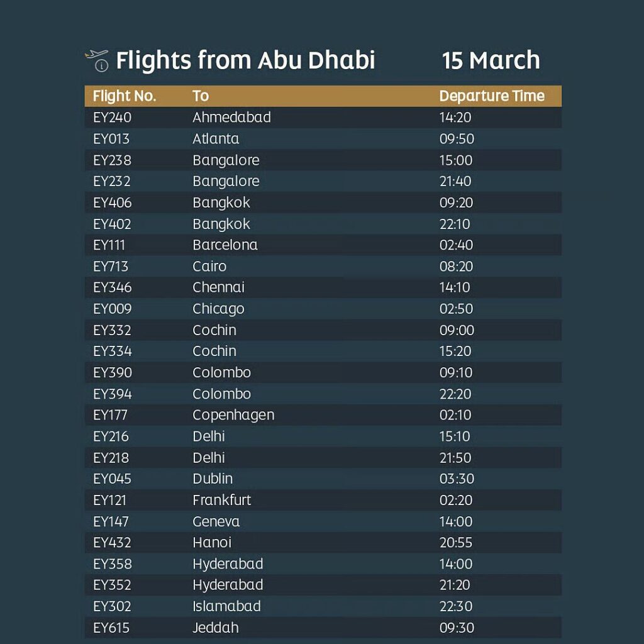Click the airplane info icon beside the title
This screenshot has height=644, width=644.
click(x=96, y=60)
